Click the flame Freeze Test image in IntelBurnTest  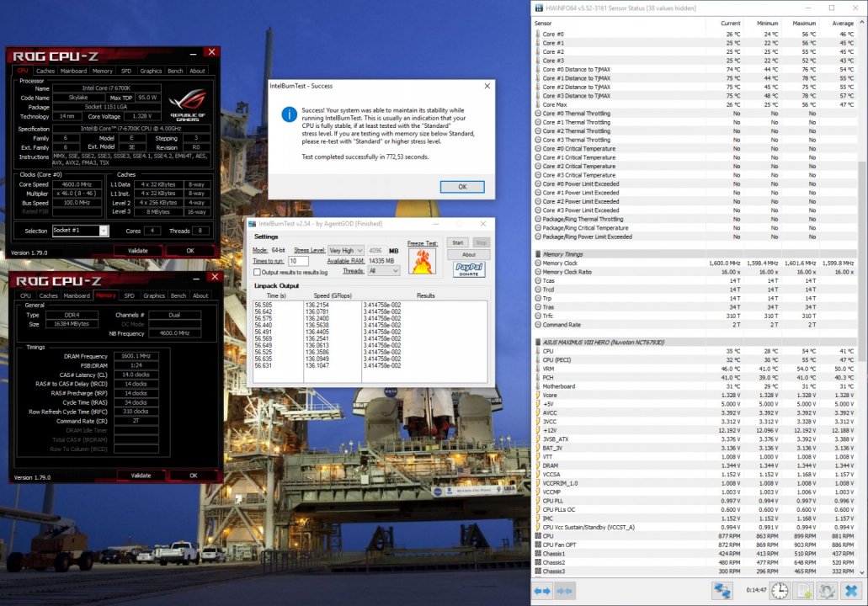click(423, 261)
